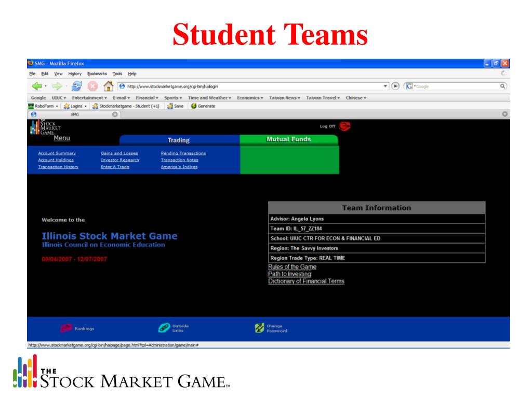Click the RoboForm toolbar icon

(x=31, y=106)
